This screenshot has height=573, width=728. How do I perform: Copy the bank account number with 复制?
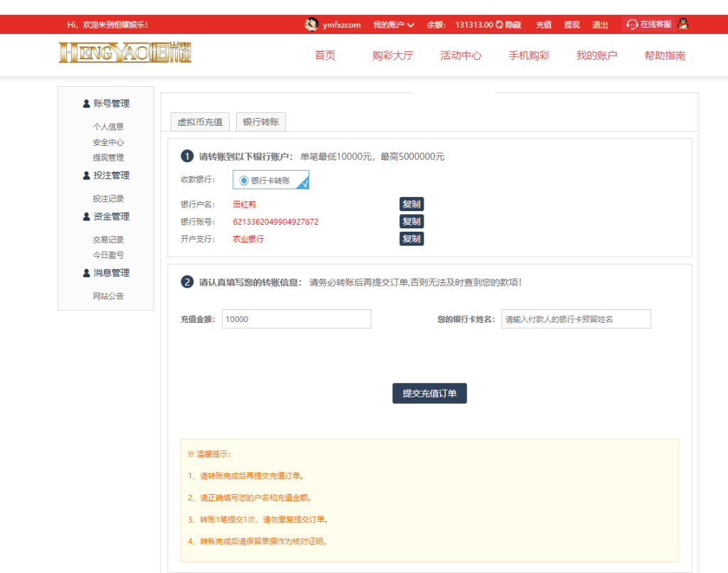412,222
